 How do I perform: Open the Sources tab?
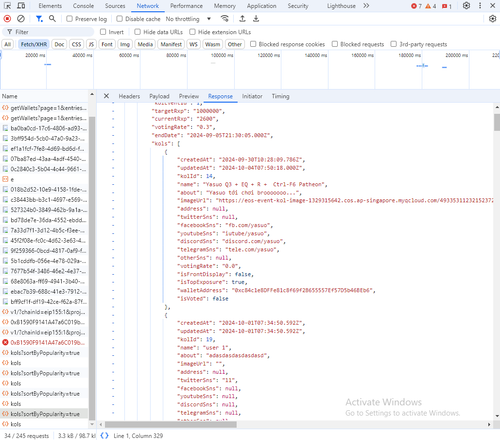click(x=115, y=6)
